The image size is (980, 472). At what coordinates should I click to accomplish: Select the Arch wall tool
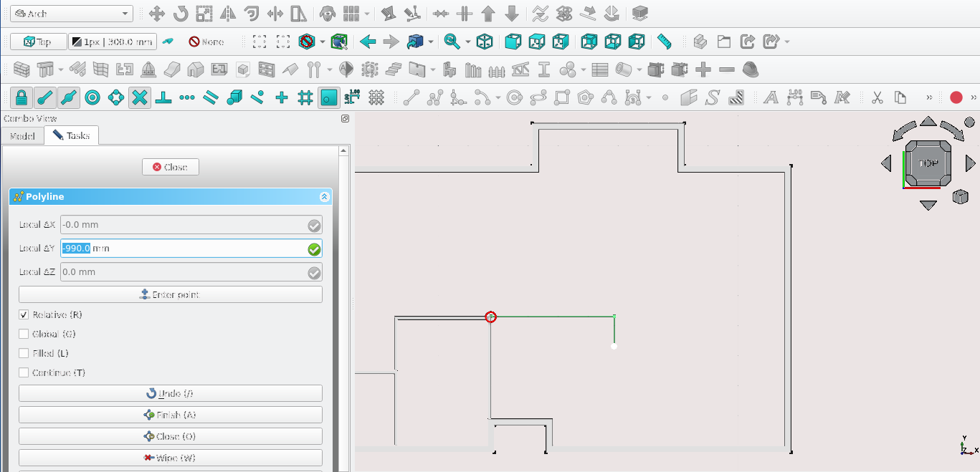[22, 70]
